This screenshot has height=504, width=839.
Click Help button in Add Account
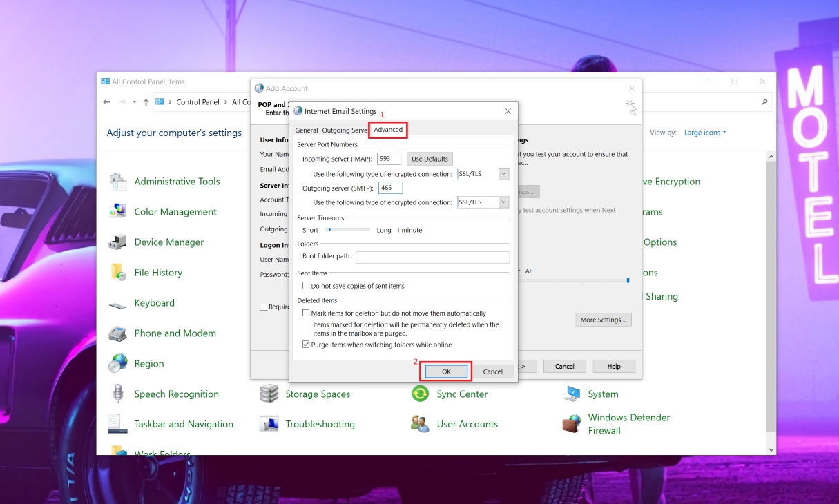coord(614,367)
